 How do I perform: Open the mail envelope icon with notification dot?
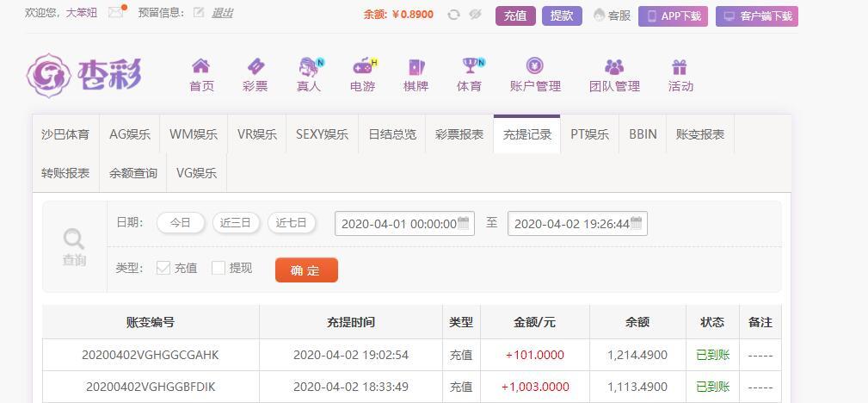pyautogui.click(x=117, y=12)
